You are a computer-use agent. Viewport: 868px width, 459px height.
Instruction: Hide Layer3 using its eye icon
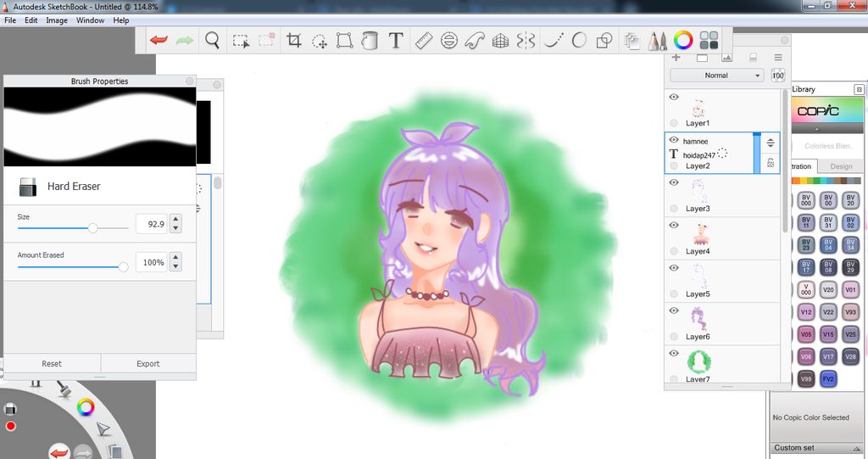point(674,182)
